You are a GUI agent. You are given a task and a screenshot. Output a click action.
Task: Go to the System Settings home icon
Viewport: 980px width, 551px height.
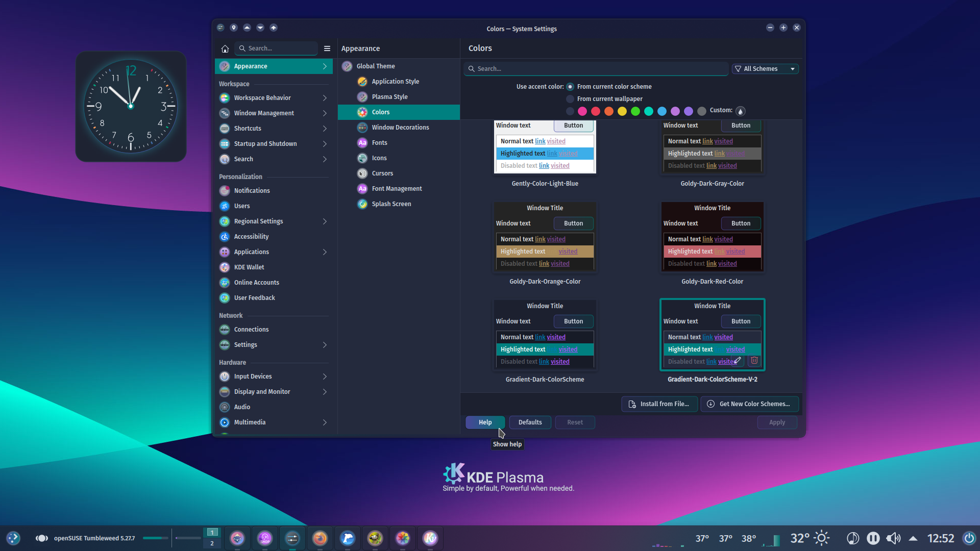[225, 48]
